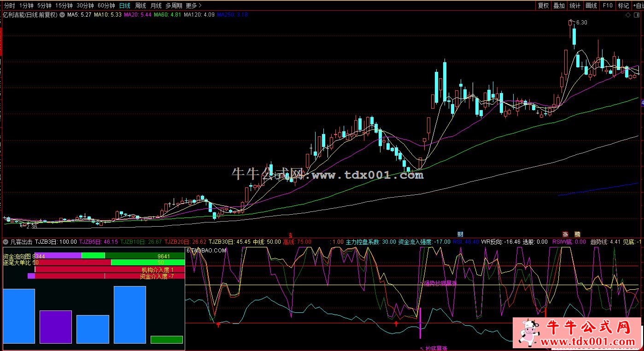The height and width of the screenshot is (351, 644).
Task: Click the TJZB20日: 26.62 value
Action: [x=185, y=241]
